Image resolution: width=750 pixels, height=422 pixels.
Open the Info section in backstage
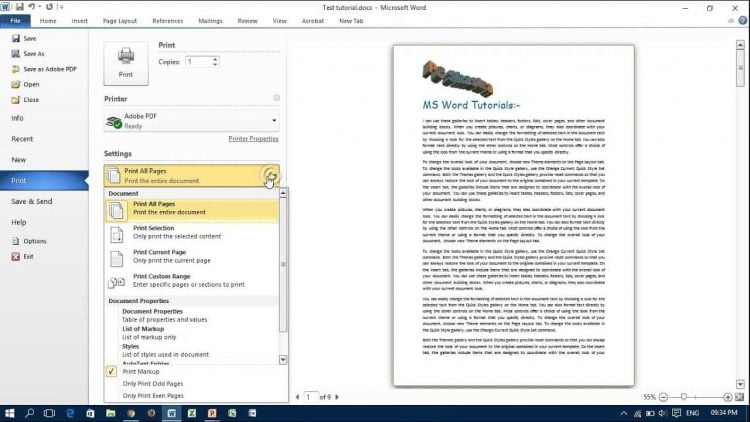(x=17, y=118)
